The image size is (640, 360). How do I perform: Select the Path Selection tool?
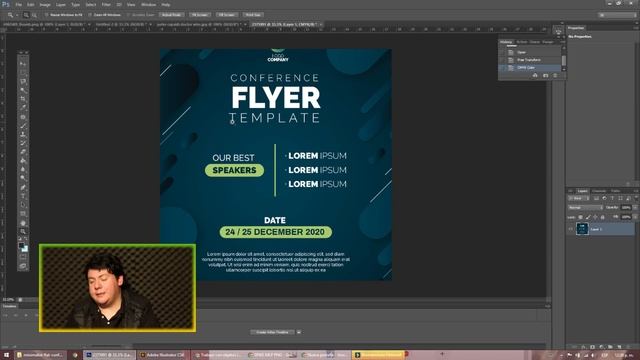click(23, 205)
